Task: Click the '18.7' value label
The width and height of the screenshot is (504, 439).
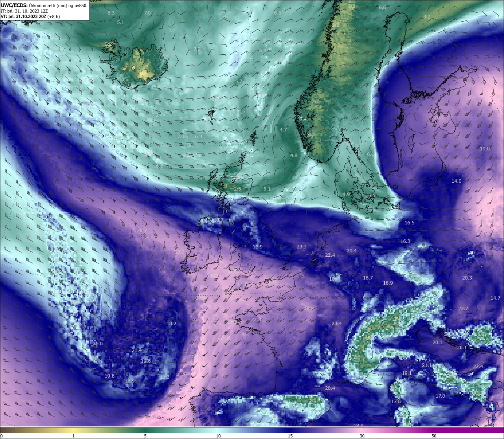Action: (x=368, y=278)
